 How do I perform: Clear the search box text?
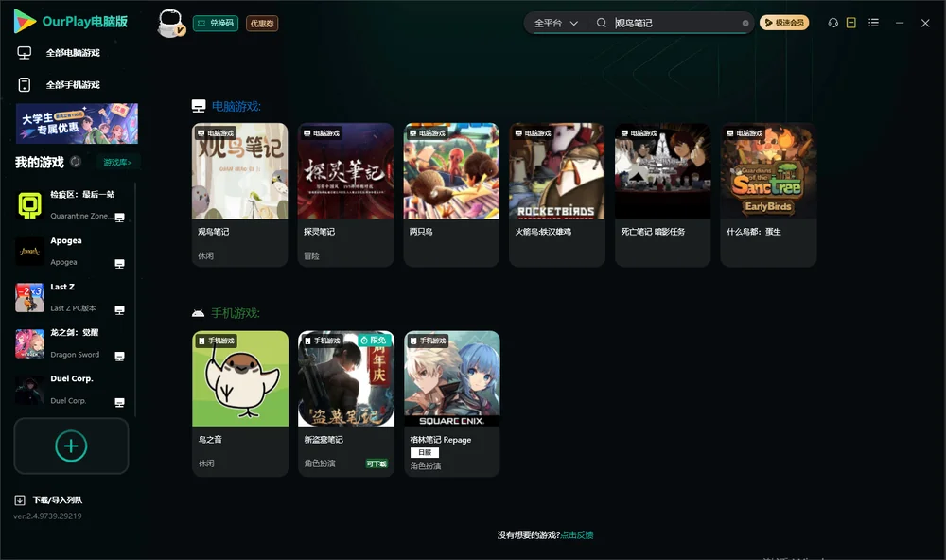[745, 23]
